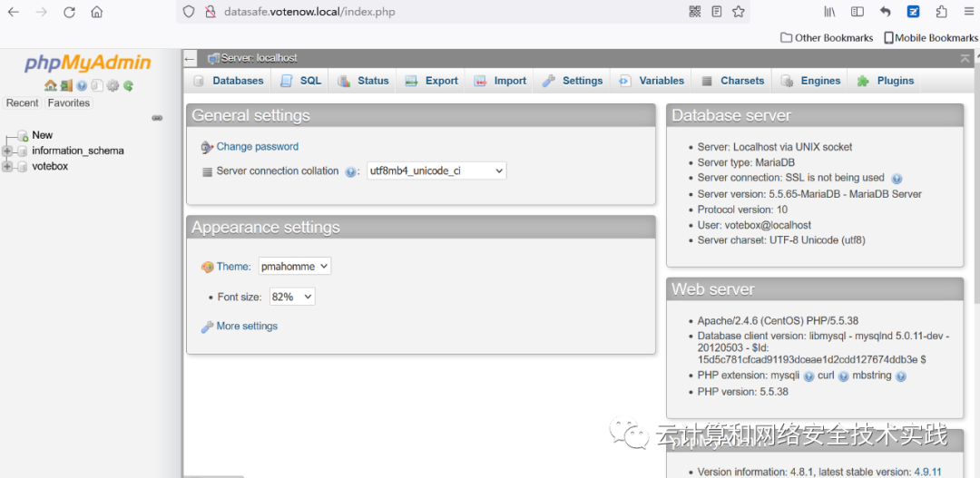
Task: Reload navigation panel green arrow icon
Action: pyautogui.click(x=128, y=85)
